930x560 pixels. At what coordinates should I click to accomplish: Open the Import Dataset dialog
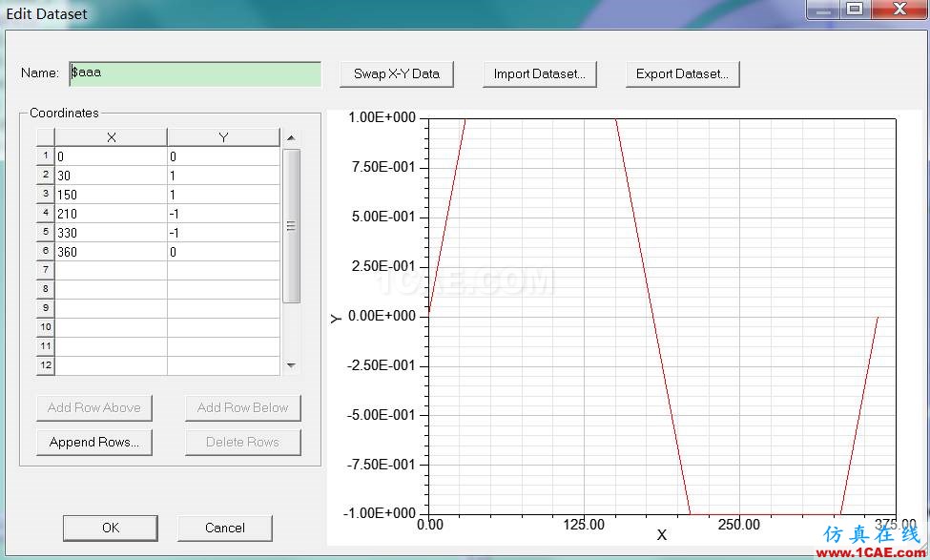pyautogui.click(x=539, y=74)
